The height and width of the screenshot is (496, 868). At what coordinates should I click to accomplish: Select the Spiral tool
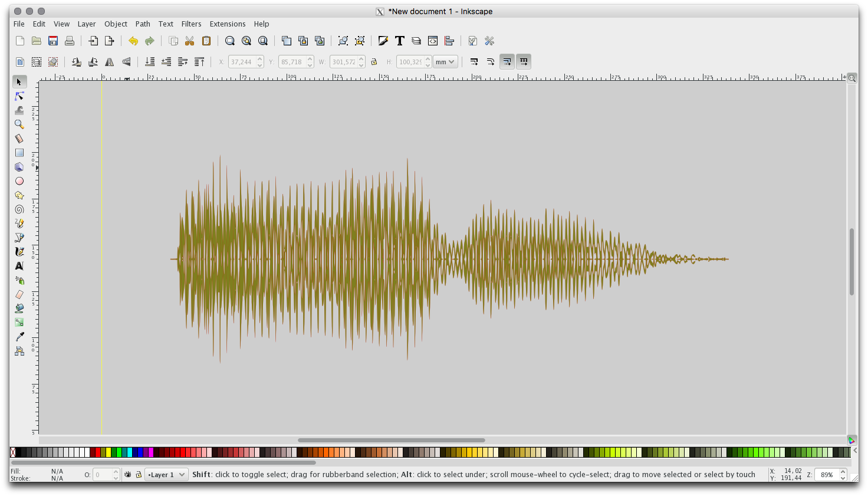tap(19, 209)
